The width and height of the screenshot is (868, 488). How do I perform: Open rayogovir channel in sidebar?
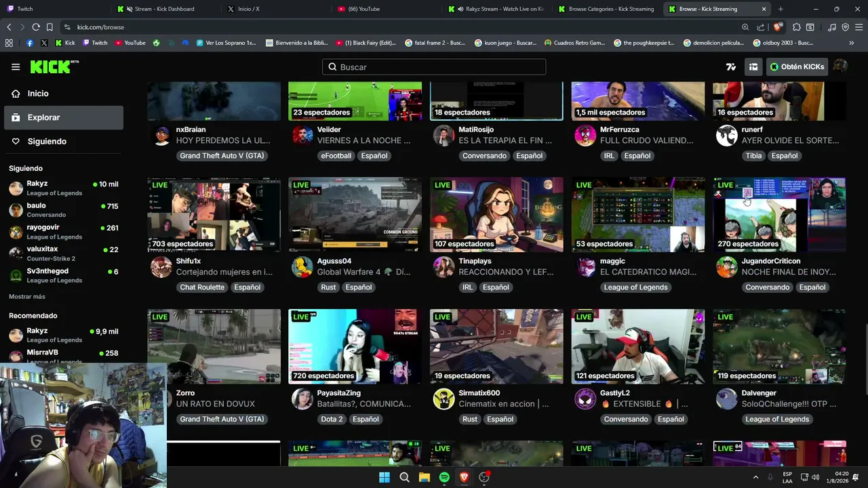[x=64, y=232]
